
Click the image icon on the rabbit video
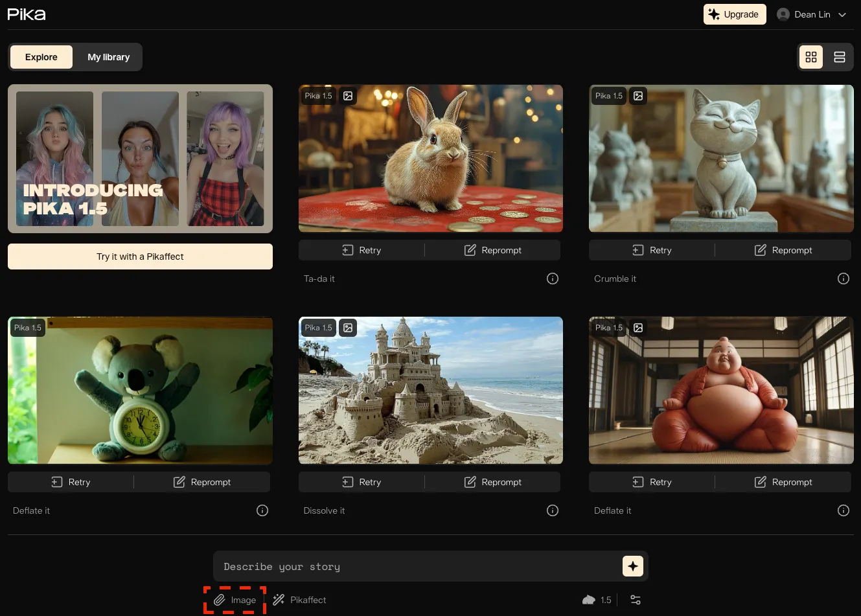tap(348, 96)
